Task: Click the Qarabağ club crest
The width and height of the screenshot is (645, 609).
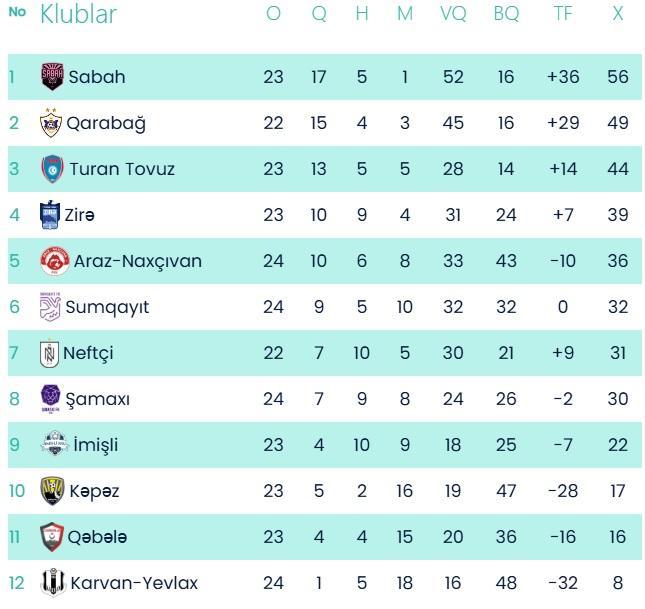Action: (51, 123)
